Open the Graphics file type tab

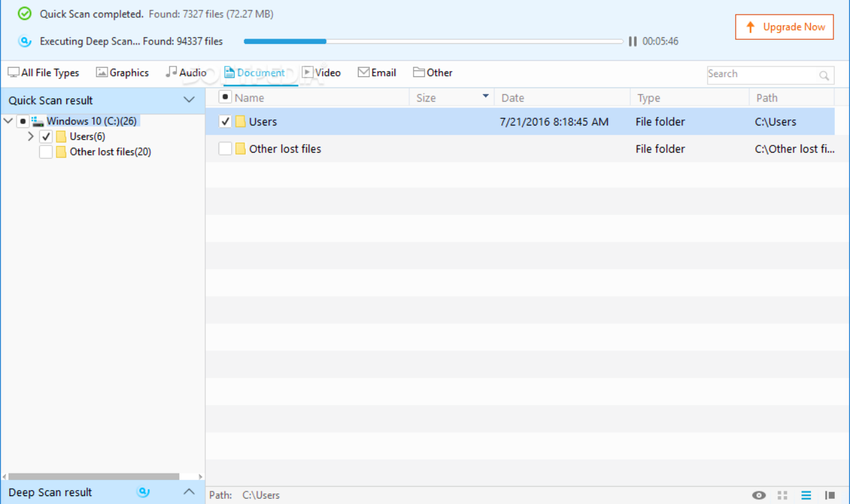pos(122,73)
